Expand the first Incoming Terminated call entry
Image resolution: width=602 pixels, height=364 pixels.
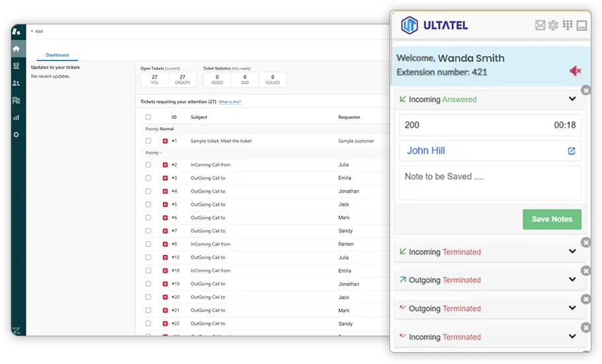(x=572, y=251)
